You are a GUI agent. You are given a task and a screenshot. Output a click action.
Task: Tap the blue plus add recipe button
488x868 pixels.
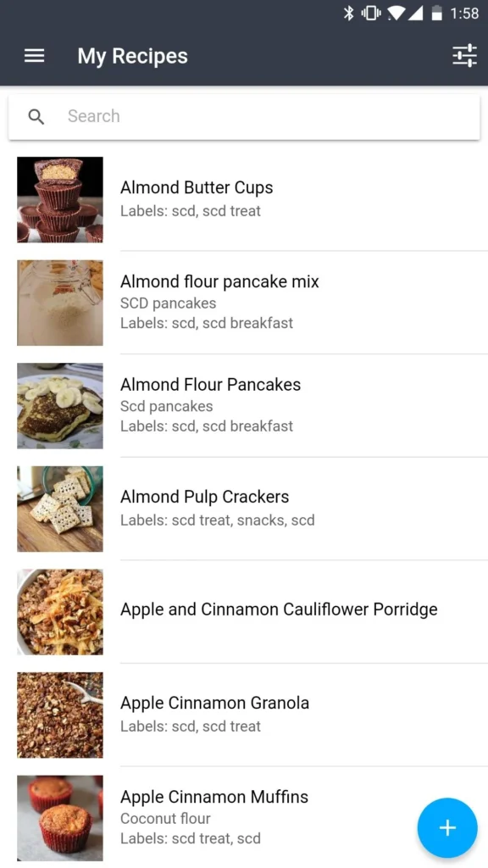click(x=447, y=827)
